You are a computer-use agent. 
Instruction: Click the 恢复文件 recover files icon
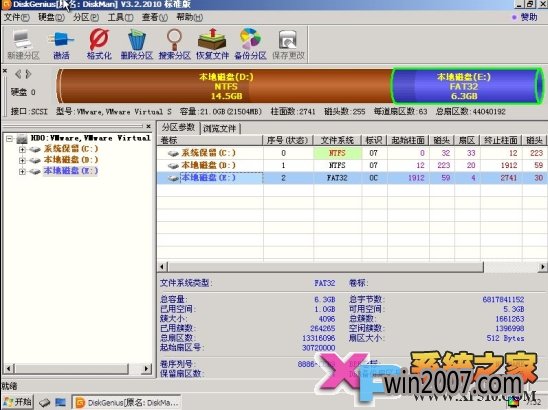[212, 44]
